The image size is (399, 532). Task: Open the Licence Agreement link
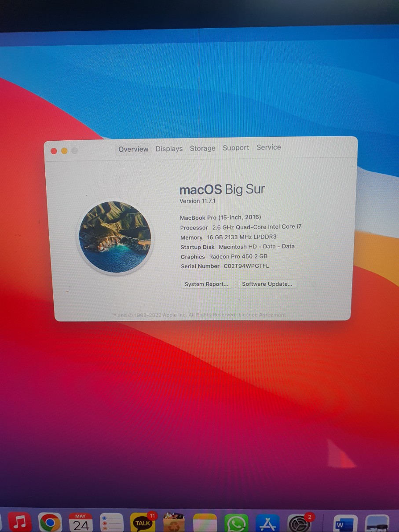tap(262, 315)
